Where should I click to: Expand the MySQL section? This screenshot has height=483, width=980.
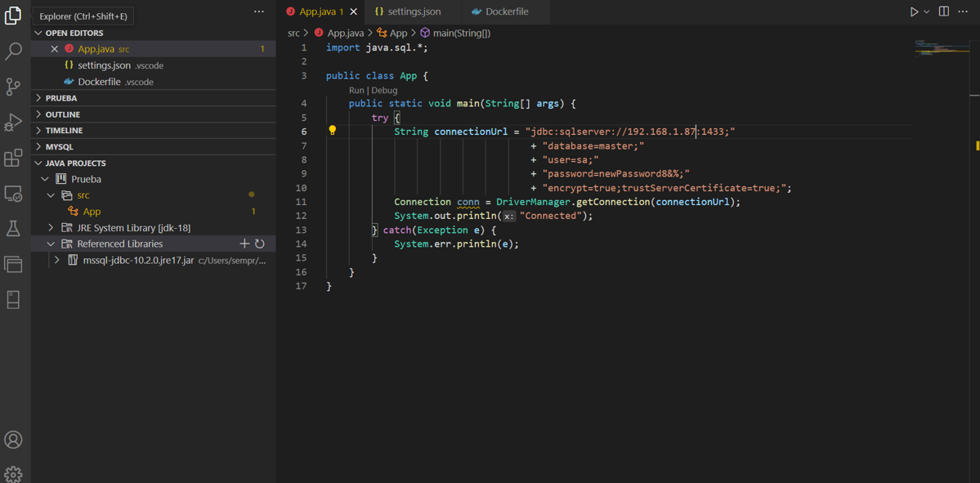[x=153, y=147]
